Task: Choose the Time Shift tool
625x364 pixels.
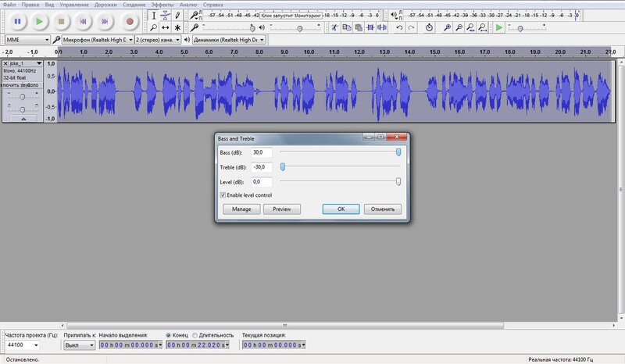Action: coord(165,27)
